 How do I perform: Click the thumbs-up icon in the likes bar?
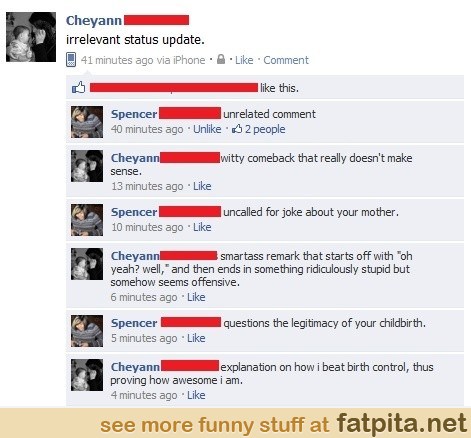tap(79, 88)
